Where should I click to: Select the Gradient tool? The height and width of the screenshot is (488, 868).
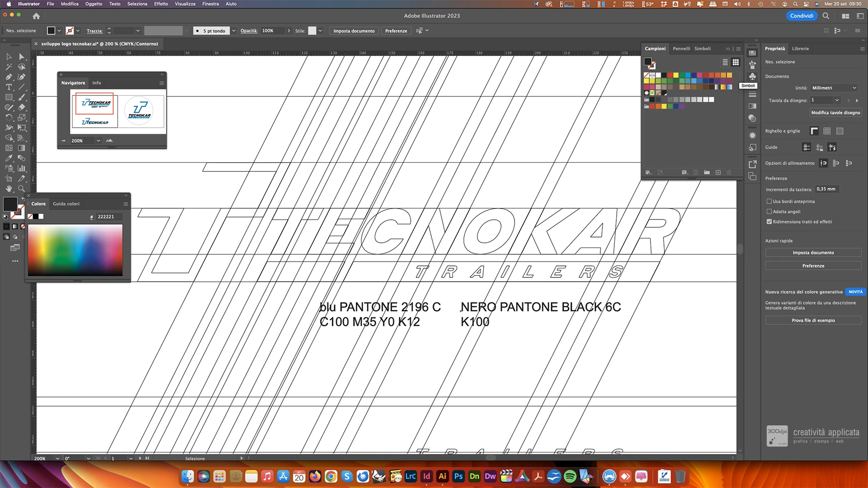22,148
